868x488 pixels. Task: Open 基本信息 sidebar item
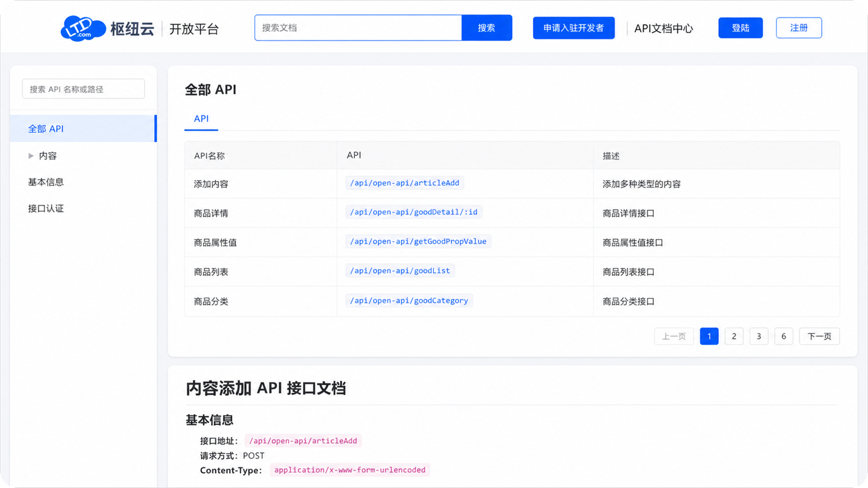tap(46, 182)
